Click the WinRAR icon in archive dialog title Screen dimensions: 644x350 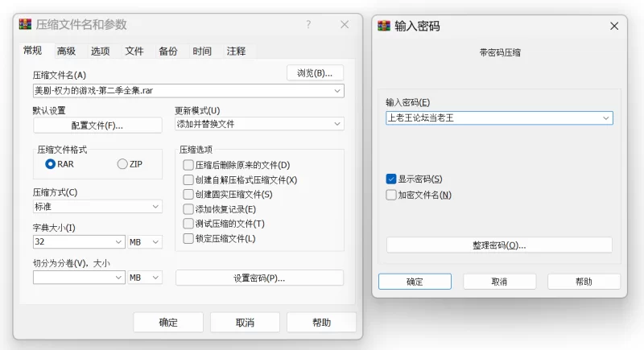[x=25, y=25]
